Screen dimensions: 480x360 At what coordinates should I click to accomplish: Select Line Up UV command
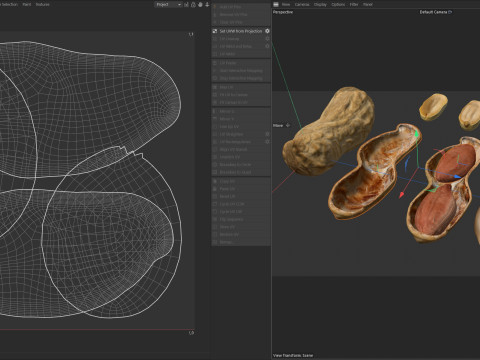click(241, 127)
